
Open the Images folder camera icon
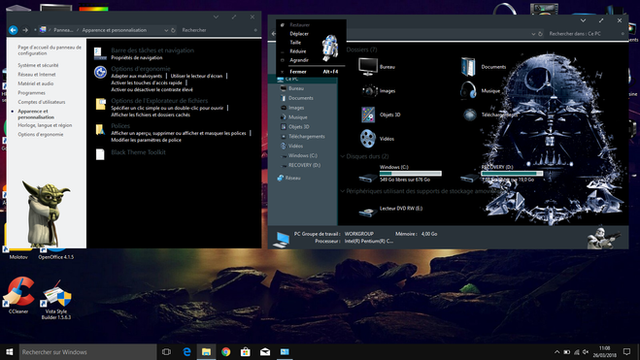pos(369,91)
